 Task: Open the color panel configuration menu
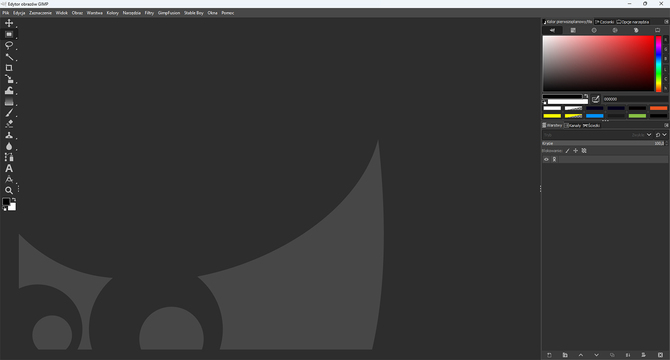pyautogui.click(x=666, y=22)
